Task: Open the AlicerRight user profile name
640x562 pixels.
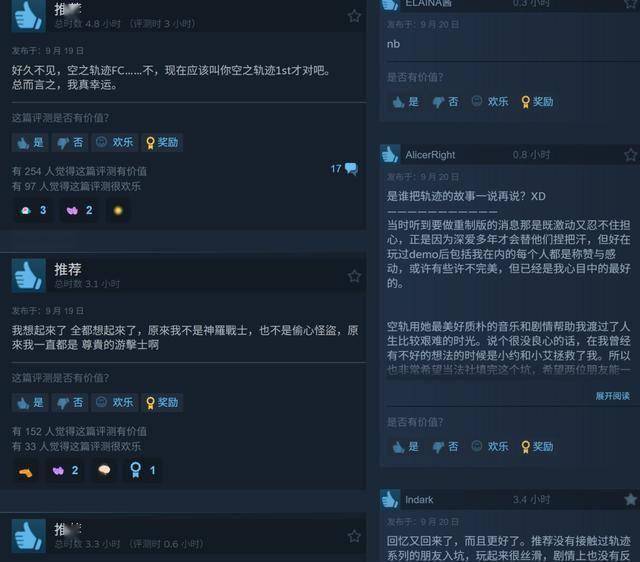Action: (x=430, y=155)
